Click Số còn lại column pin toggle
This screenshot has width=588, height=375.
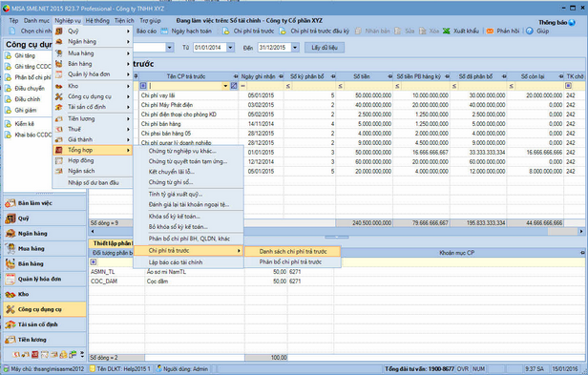(561, 76)
